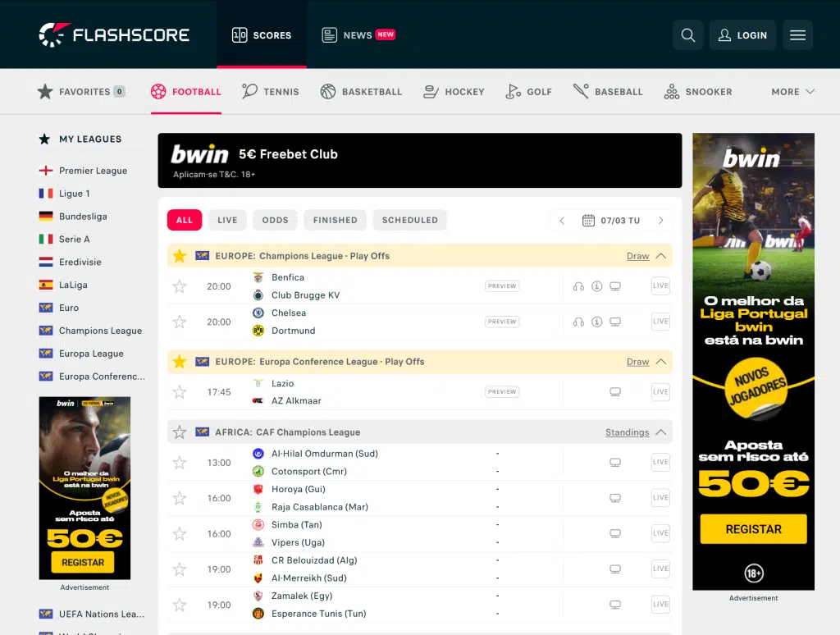The width and height of the screenshot is (840, 635).
Task: Open the hamburger menu
Action: 797,35
